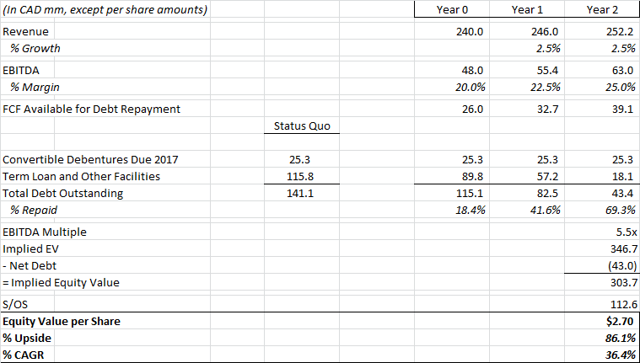Screen dimensions: 640x363
Task: Select the '- Net Debt' label
Action: [29, 265]
